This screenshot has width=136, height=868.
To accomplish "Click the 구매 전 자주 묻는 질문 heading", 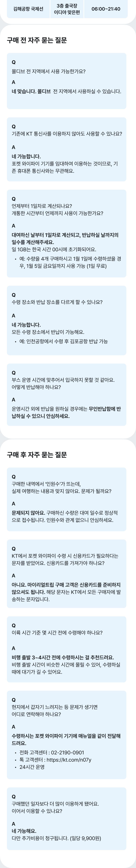I will [37, 40].
